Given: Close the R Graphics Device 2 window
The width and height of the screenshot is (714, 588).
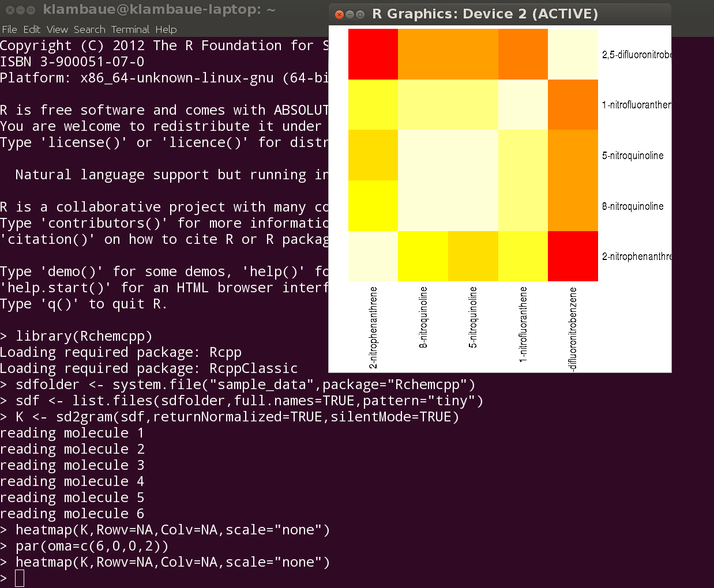Looking at the screenshot, I should (x=339, y=14).
